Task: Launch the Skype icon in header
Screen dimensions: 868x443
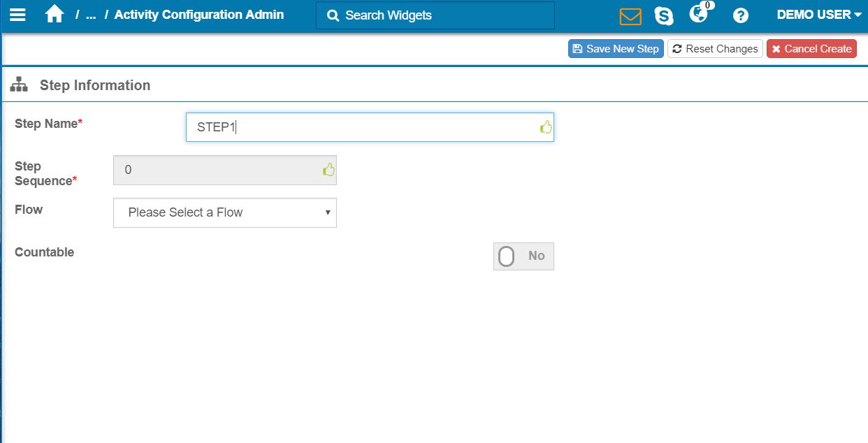Action: pos(663,15)
